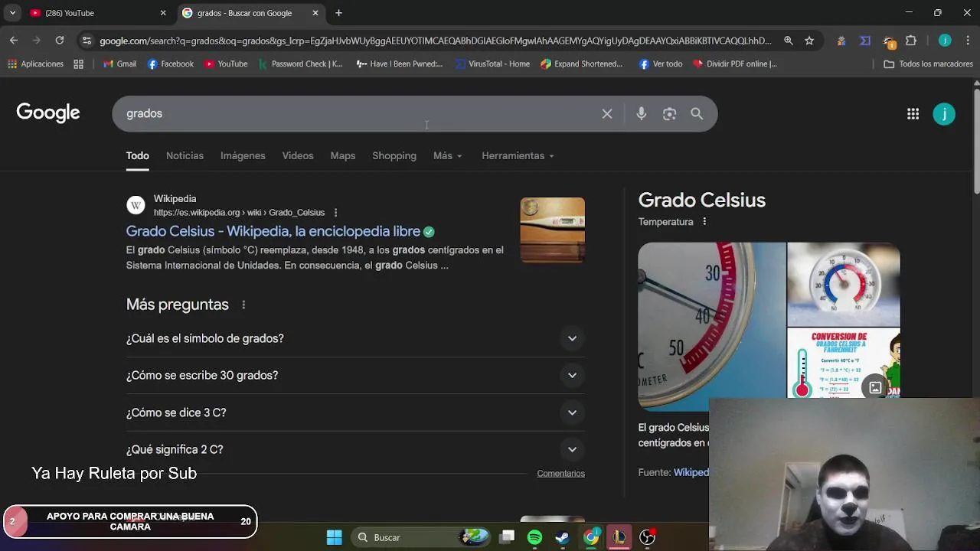Click inside the Google search field
The image size is (980, 551).
pyautogui.click(x=360, y=114)
